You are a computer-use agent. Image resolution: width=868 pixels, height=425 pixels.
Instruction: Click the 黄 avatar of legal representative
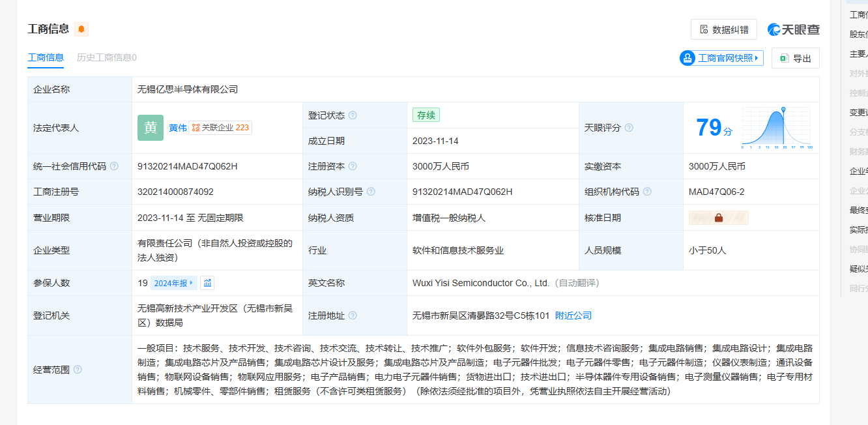point(151,128)
